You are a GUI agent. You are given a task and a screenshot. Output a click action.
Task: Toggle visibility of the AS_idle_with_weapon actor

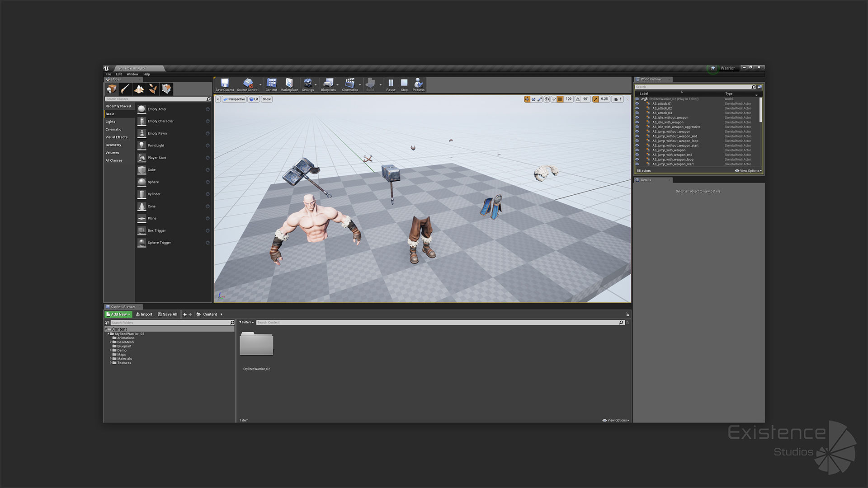[x=637, y=122]
